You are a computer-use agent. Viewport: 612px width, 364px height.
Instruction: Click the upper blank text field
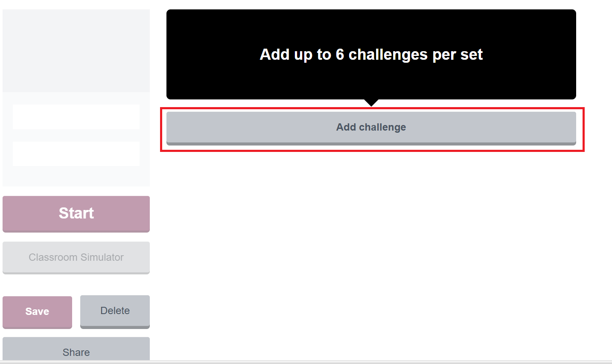(76, 116)
